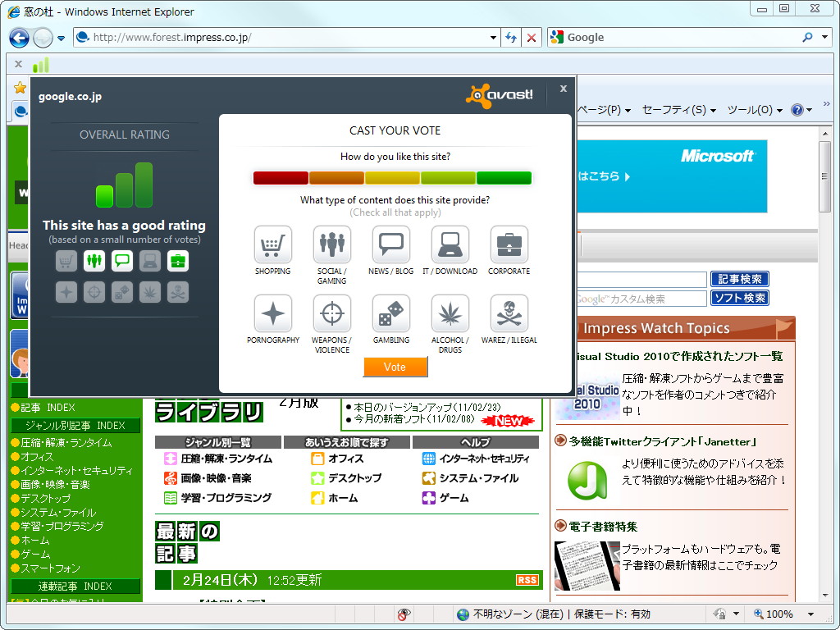Click the Vote button
The width and height of the screenshot is (840, 630).
(x=395, y=367)
